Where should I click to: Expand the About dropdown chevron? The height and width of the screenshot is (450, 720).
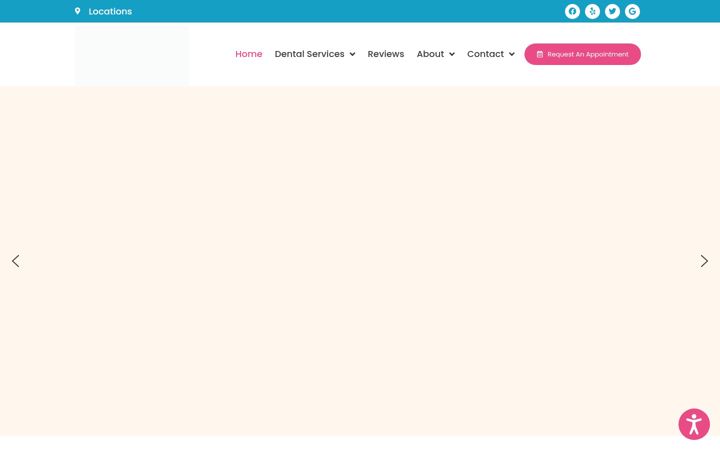452,54
